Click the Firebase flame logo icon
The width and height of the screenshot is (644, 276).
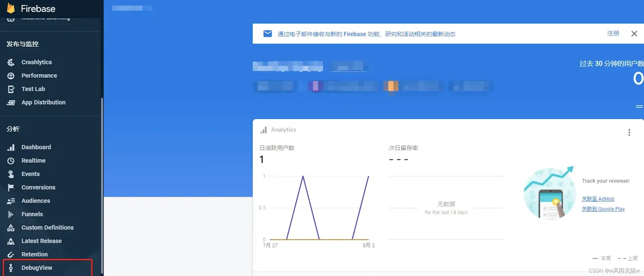[11, 8]
